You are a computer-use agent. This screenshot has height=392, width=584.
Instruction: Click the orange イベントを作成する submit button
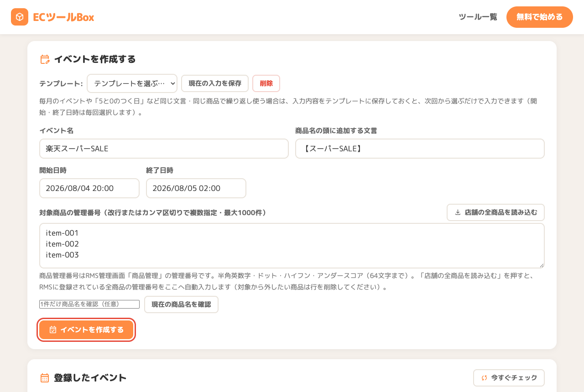click(86, 330)
